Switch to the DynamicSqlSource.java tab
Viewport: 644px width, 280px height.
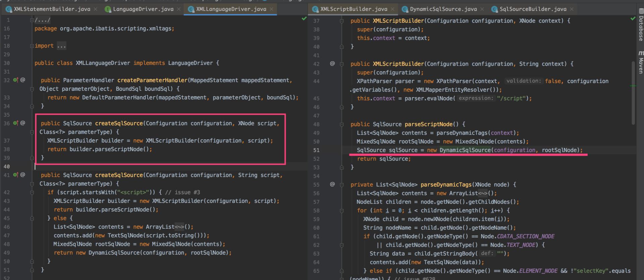(443, 9)
